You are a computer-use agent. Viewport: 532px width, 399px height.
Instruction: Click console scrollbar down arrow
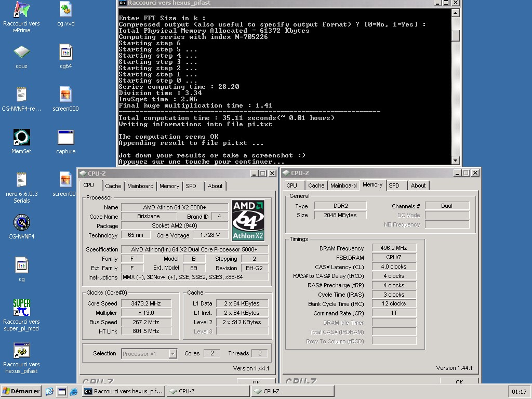(x=455, y=160)
